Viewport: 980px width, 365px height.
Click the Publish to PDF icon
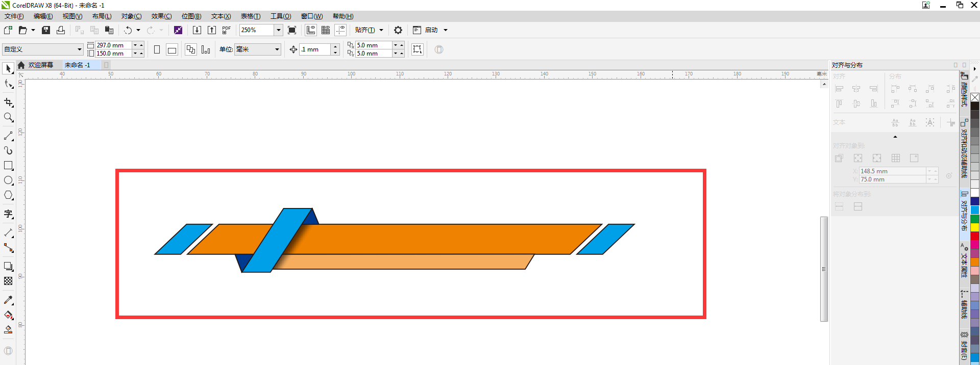[227, 30]
